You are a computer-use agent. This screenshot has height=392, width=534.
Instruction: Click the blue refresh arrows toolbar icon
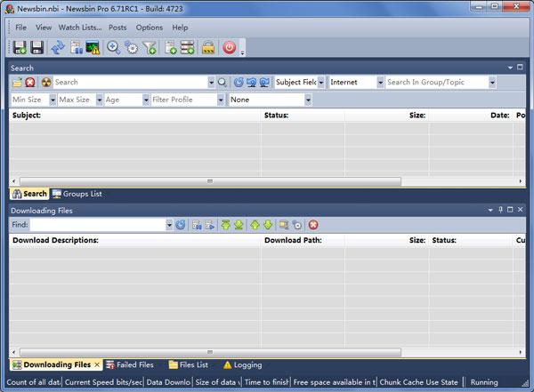coord(58,47)
